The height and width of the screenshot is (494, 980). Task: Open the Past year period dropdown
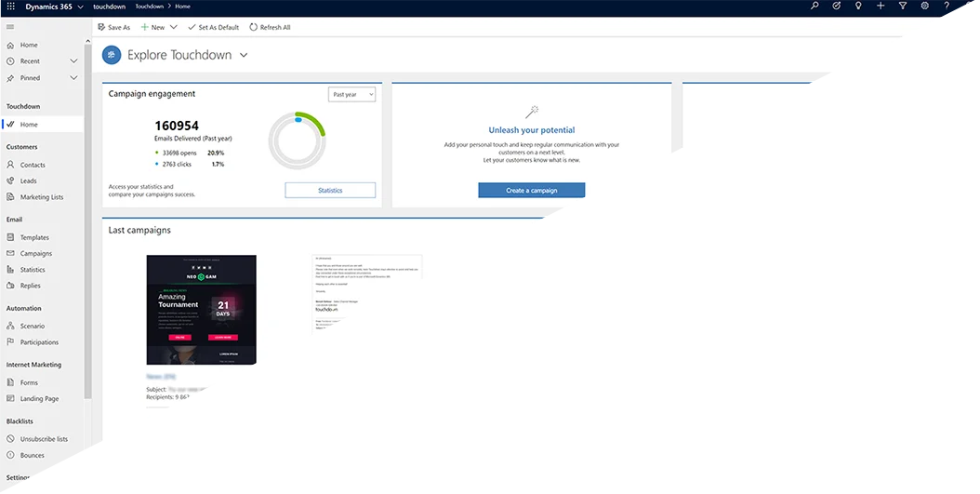[351, 94]
